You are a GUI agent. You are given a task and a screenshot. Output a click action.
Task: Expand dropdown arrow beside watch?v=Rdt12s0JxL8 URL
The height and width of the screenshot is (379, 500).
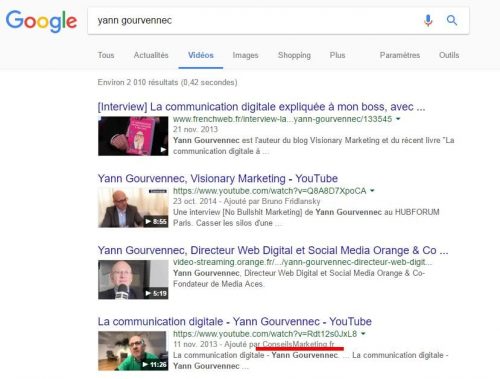[x=363, y=333]
